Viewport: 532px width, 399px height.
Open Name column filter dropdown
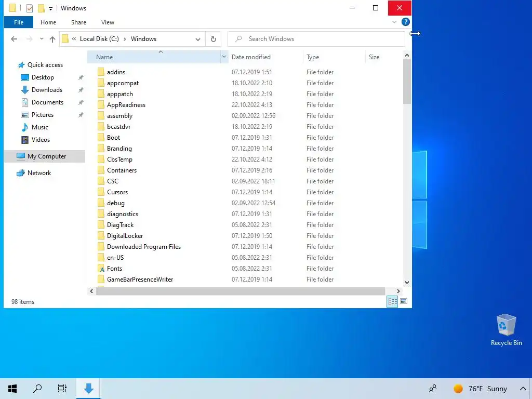pyautogui.click(x=224, y=57)
